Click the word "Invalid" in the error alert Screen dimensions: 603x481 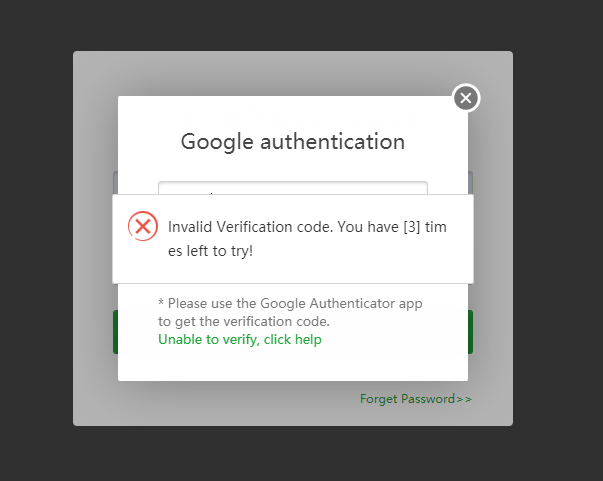point(189,227)
